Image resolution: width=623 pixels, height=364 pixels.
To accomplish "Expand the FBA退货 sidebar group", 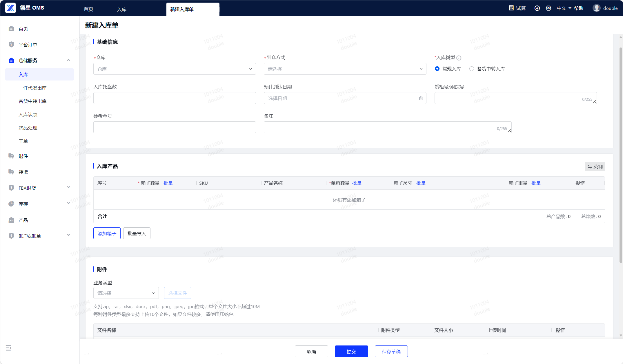I will pos(69,187).
